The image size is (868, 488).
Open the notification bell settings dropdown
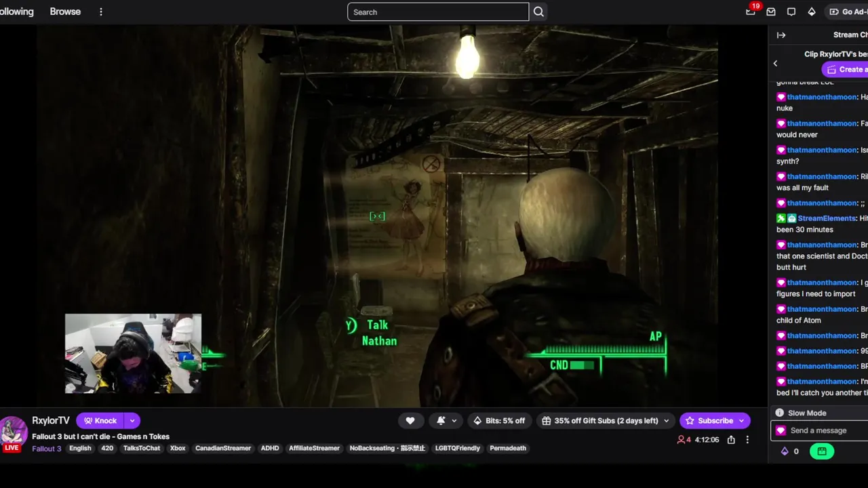pyautogui.click(x=447, y=420)
